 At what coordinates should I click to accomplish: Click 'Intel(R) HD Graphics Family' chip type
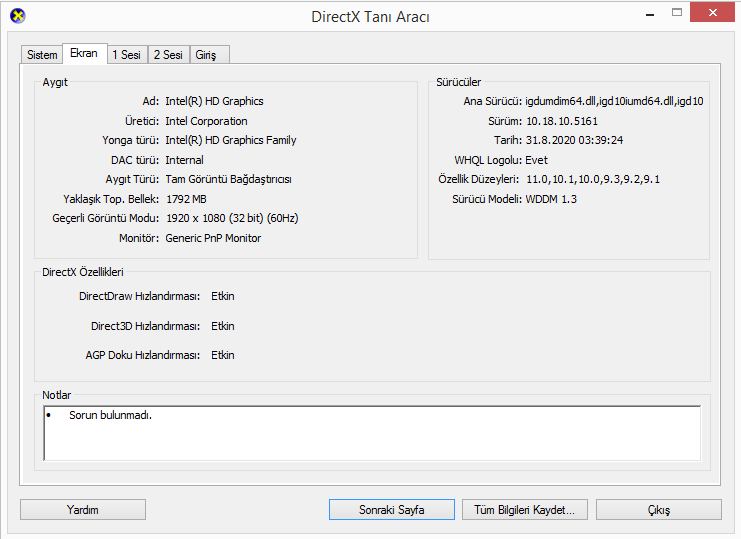tap(231, 140)
